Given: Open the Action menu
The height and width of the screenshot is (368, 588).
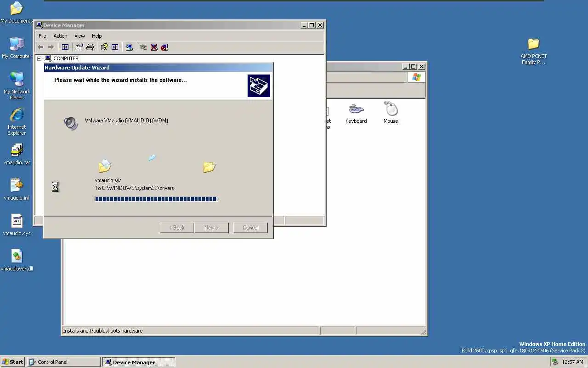Looking at the screenshot, I should click(60, 36).
